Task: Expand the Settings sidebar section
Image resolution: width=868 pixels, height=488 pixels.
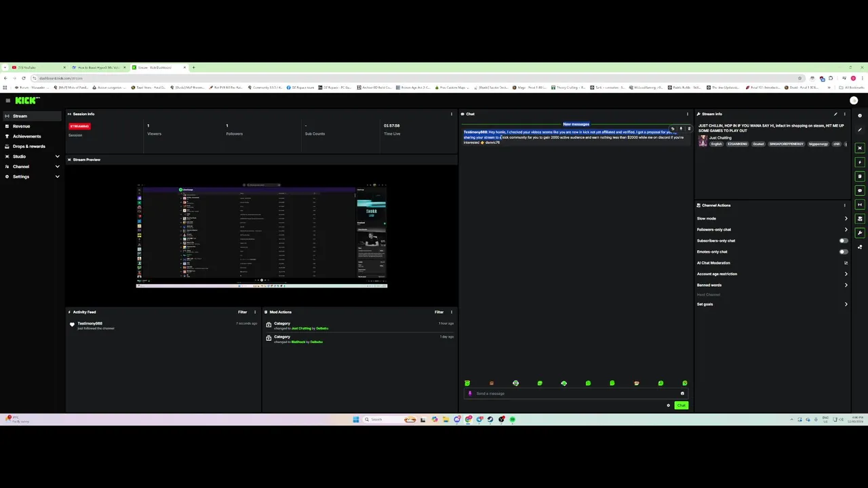Action: click(x=32, y=176)
